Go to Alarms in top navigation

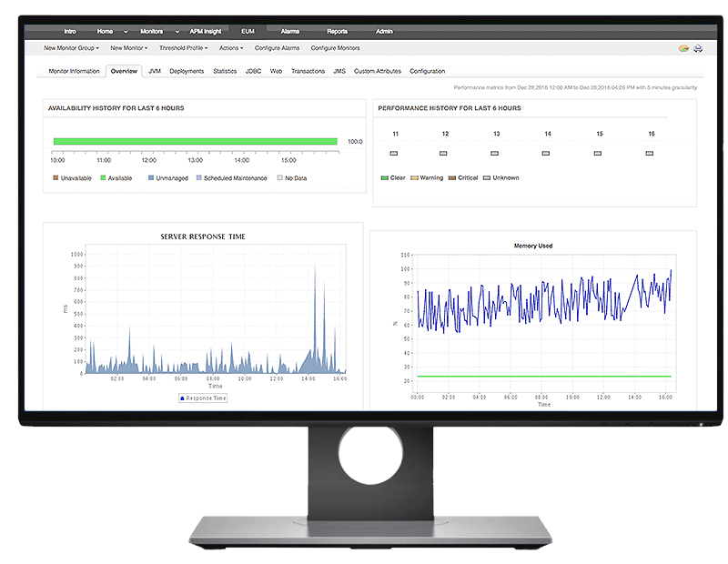[x=290, y=31]
